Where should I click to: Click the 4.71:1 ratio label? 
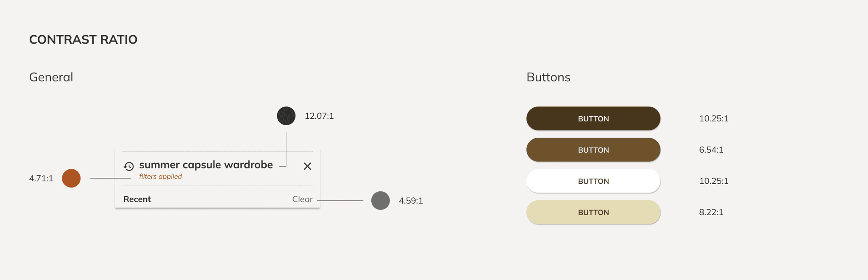click(41, 178)
